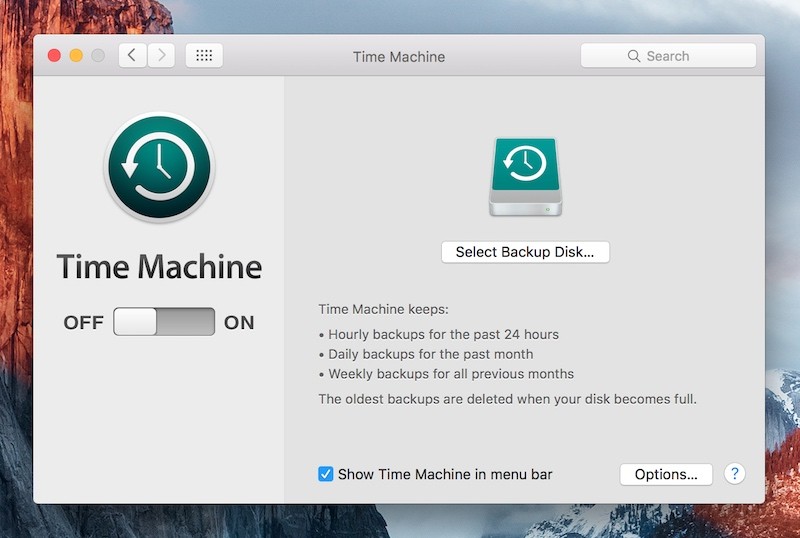Screen dimensions: 800x538
Task: Click the green backup disk drive icon
Action: (x=525, y=177)
